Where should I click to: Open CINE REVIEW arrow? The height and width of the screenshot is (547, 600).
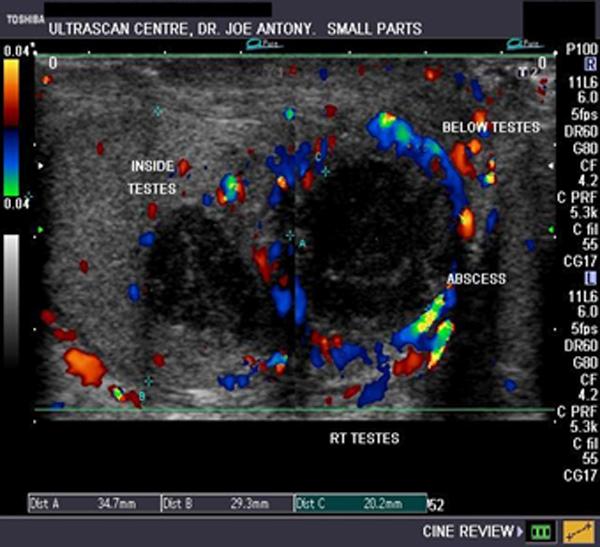tap(520, 530)
